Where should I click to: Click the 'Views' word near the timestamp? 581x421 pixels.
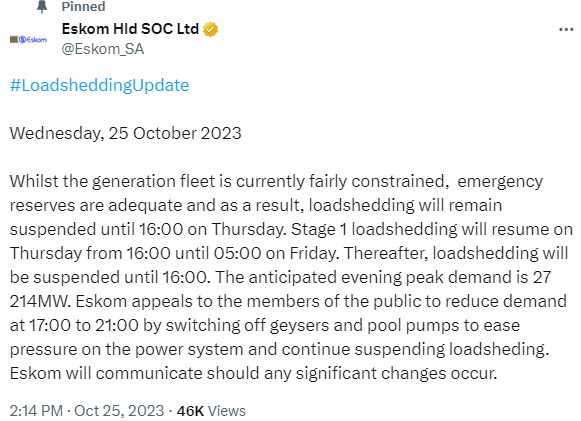pos(227,411)
